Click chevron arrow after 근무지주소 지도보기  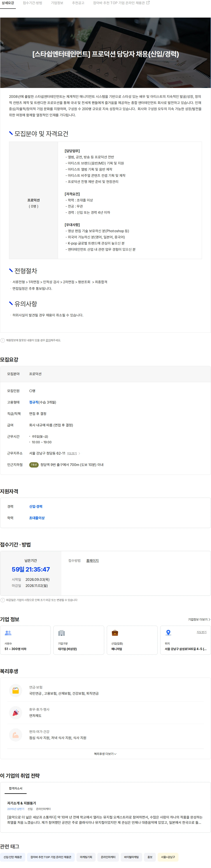coord(79,453)
